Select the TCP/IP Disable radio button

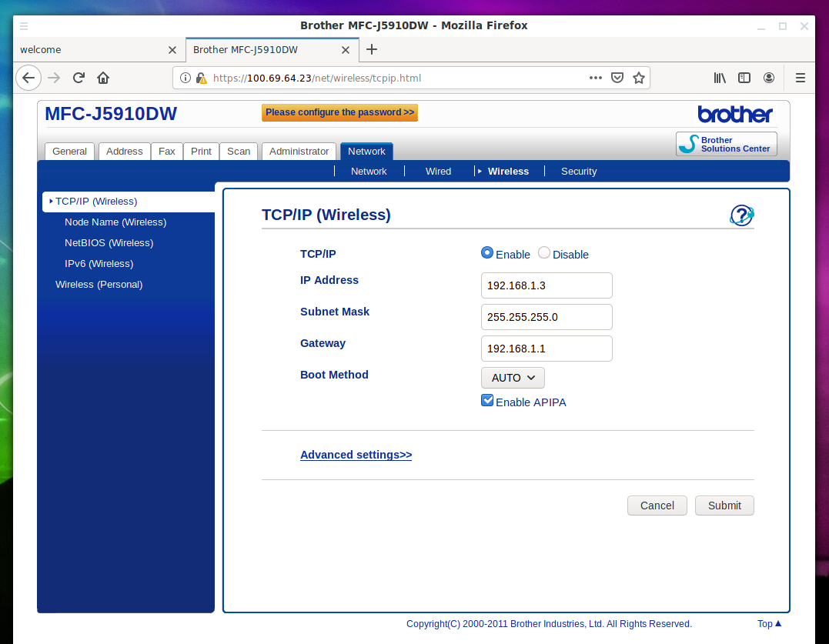point(544,253)
